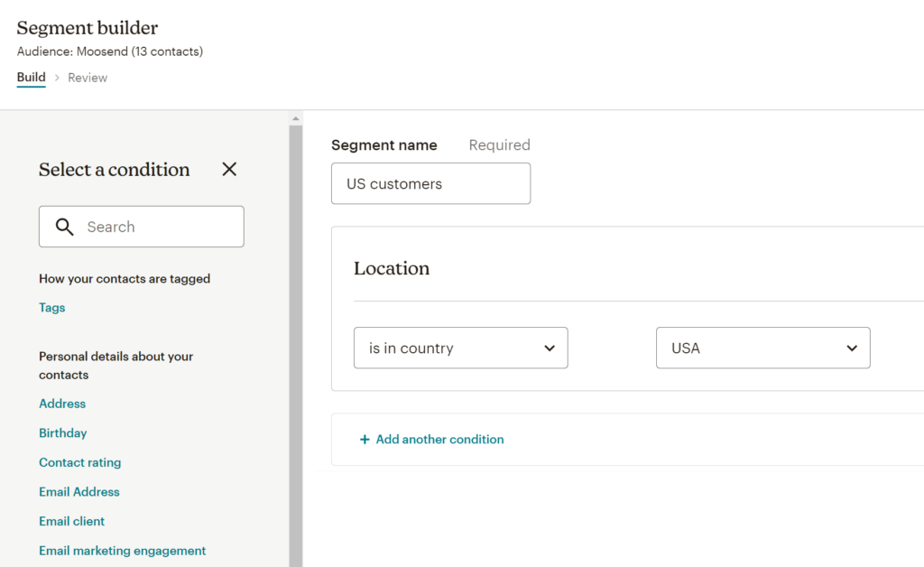Click the search magnifier icon
Image resolution: width=924 pixels, height=567 pixels.
click(x=64, y=227)
